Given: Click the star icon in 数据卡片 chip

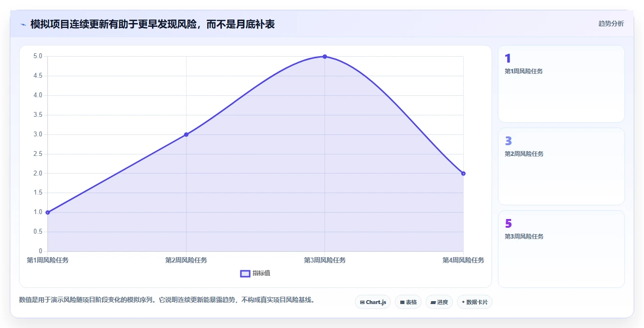Looking at the screenshot, I should tap(463, 302).
